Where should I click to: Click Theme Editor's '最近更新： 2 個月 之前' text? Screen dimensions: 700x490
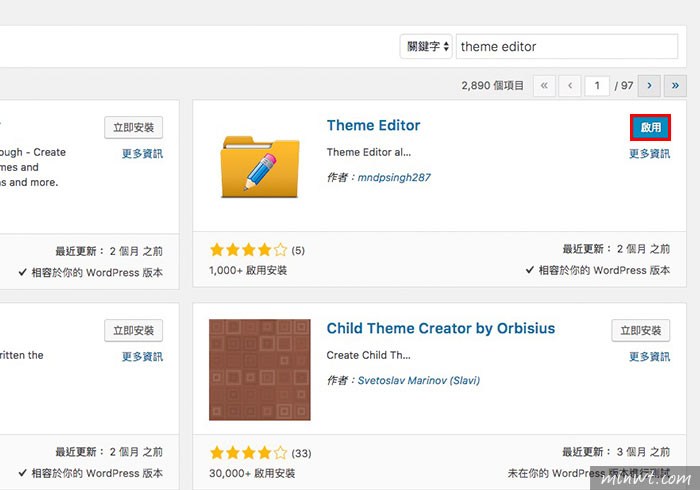coord(616,249)
